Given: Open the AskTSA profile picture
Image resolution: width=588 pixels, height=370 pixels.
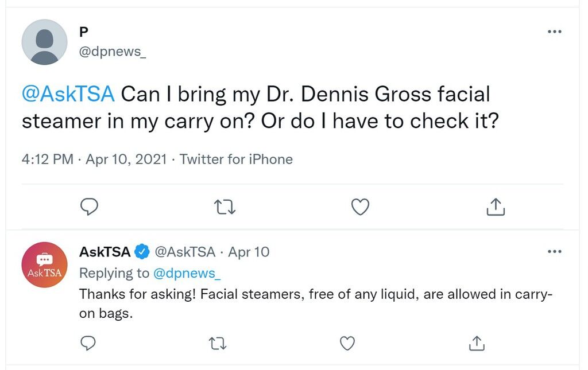Looking at the screenshot, I should pos(45,265).
